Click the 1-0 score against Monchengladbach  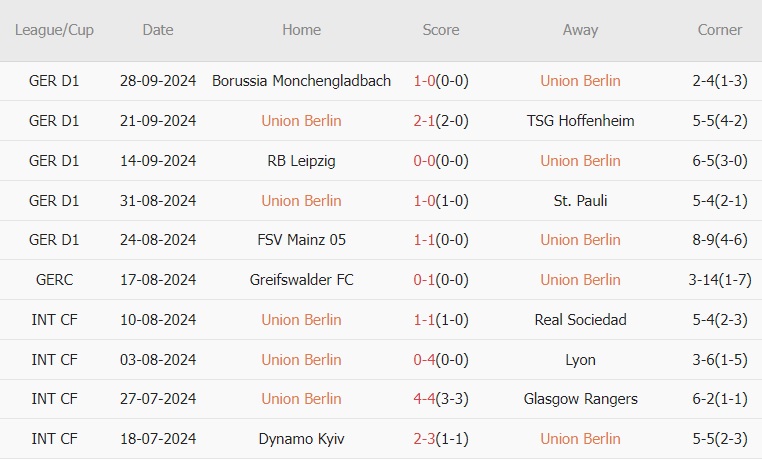tap(424, 81)
